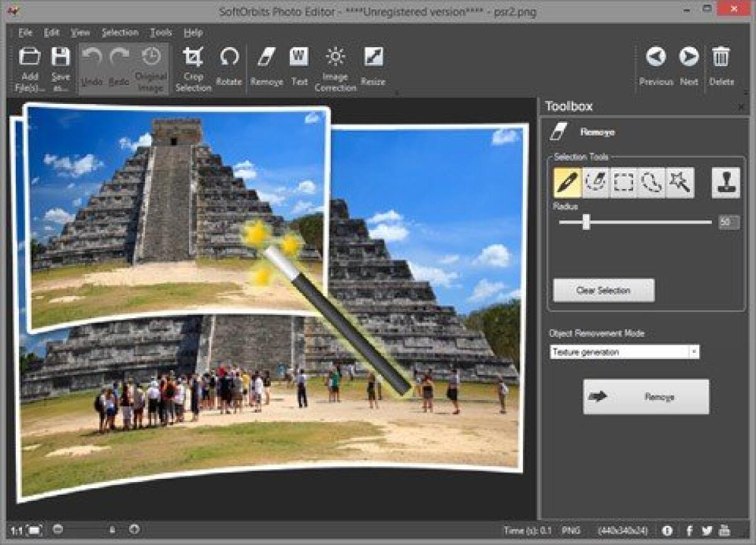Click the Facebook share icon in status bar

691,531
